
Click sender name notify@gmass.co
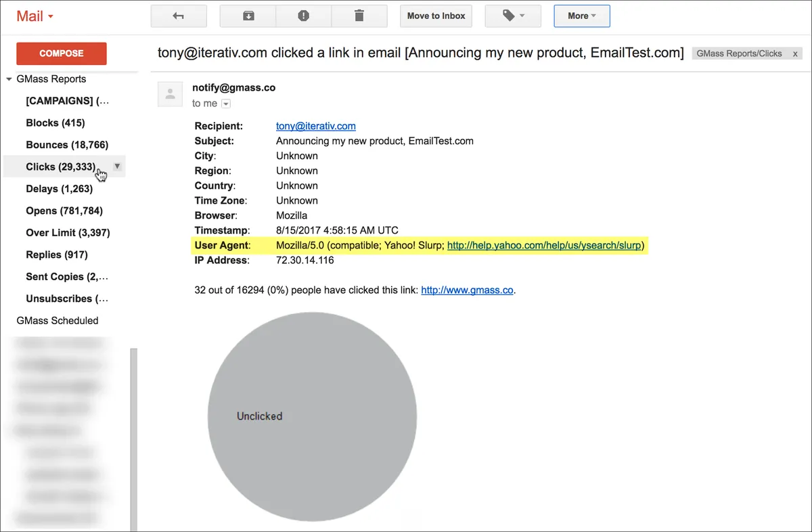[x=233, y=87]
